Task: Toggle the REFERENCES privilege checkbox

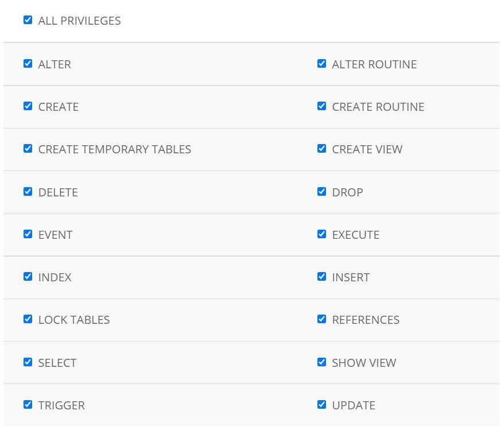Action: 321,319
